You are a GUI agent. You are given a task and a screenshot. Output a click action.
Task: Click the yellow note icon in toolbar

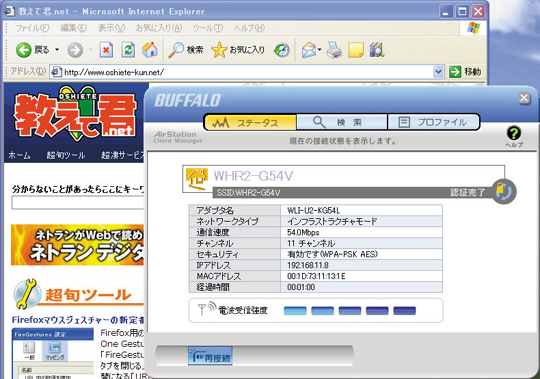356,50
